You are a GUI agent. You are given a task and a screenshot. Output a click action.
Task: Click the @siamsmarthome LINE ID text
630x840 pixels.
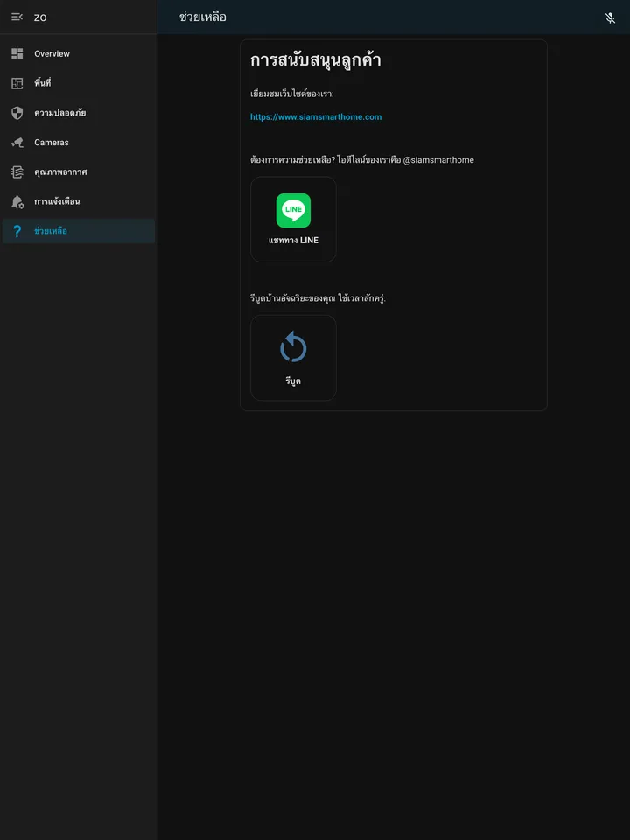[x=438, y=160]
